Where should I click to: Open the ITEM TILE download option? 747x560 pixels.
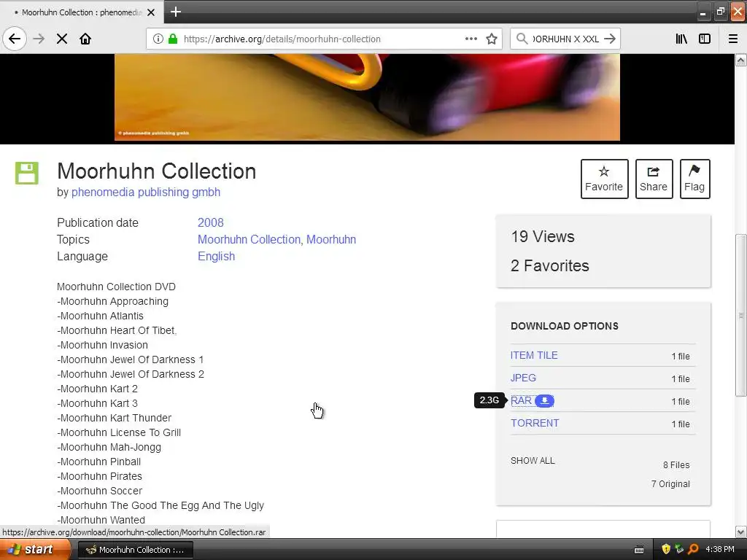pyautogui.click(x=534, y=355)
